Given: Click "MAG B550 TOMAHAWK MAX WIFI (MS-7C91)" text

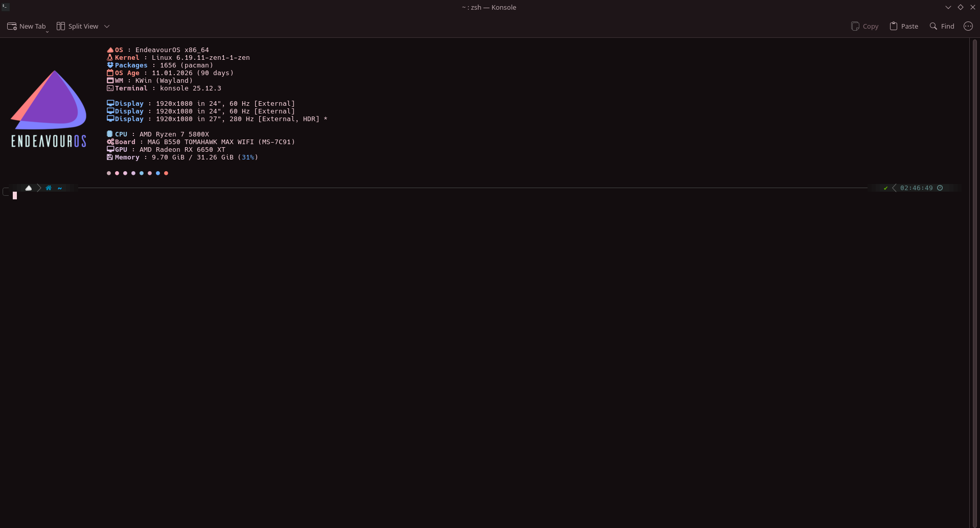Looking at the screenshot, I should [x=221, y=142].
